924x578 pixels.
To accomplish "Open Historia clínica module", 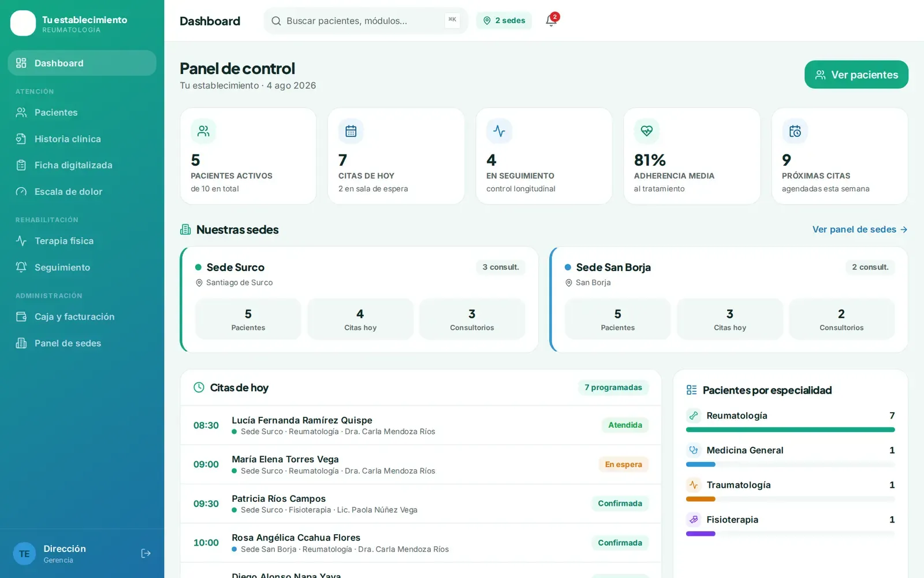I will (x=82, y=139).
